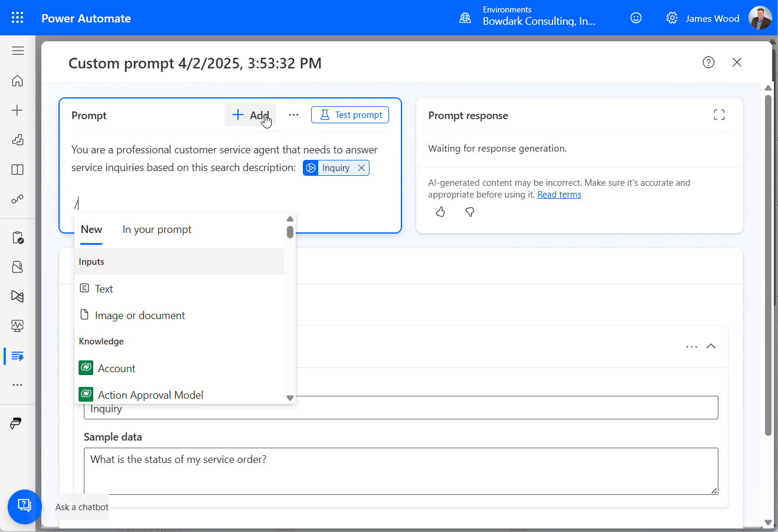Open the Environments picker globe icon

point(465,18)
